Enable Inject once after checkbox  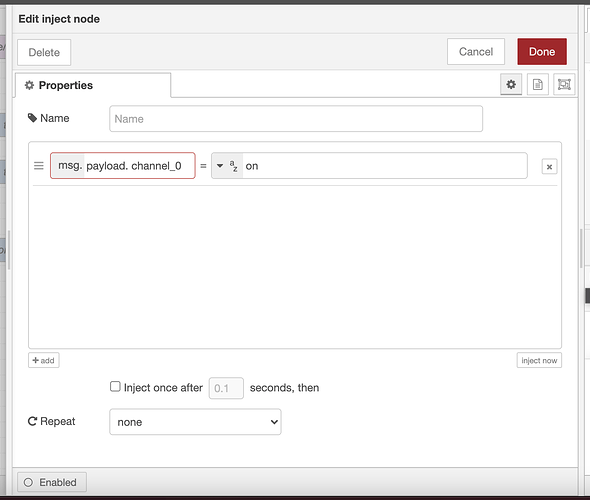(115, 386)
